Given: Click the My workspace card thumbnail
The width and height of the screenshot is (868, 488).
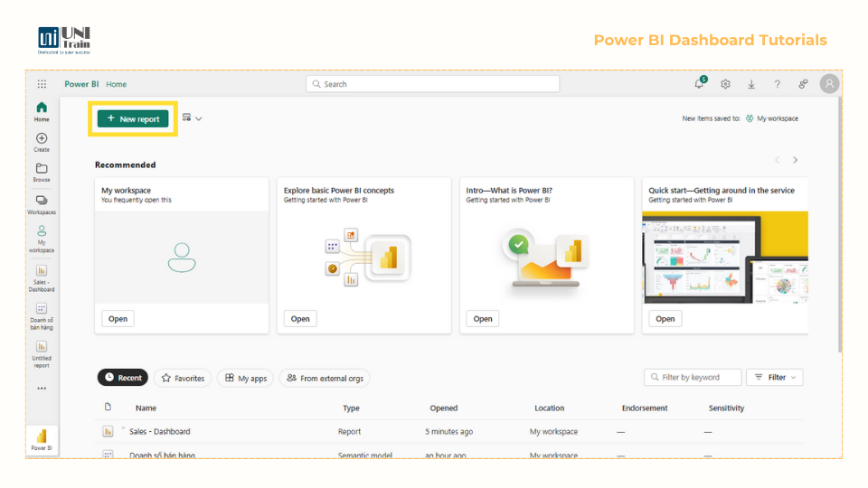Looking at the screenshot, I should [182, 258].
